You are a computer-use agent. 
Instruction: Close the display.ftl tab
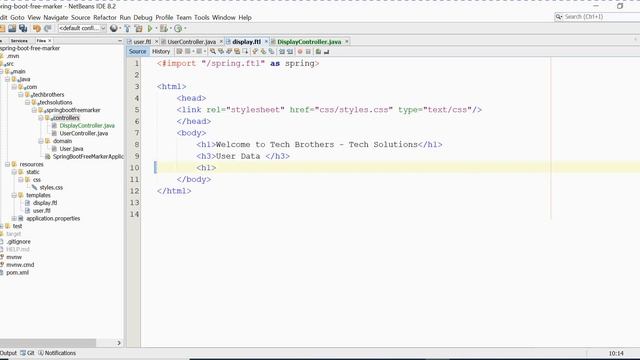[266, 42]
